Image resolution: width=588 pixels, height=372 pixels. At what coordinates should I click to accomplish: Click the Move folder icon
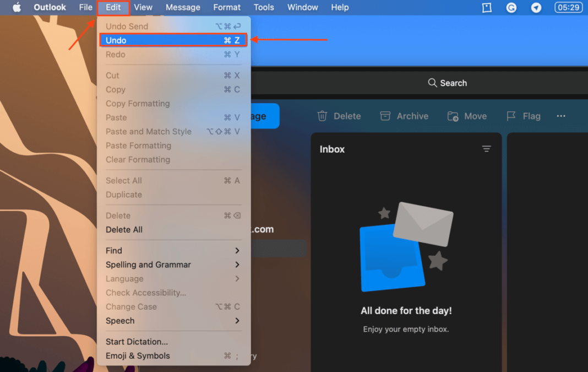coord(453,116)
